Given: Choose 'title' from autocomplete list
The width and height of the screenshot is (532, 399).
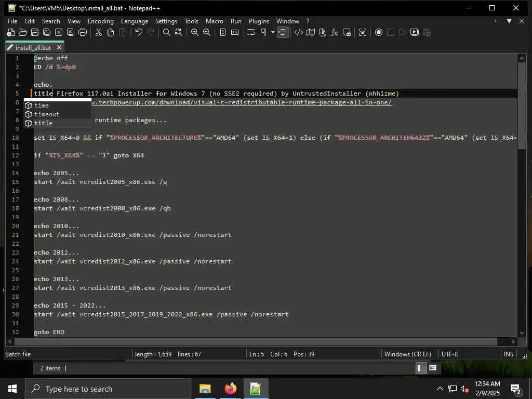Looking at the screenshot, I should 57,123.
